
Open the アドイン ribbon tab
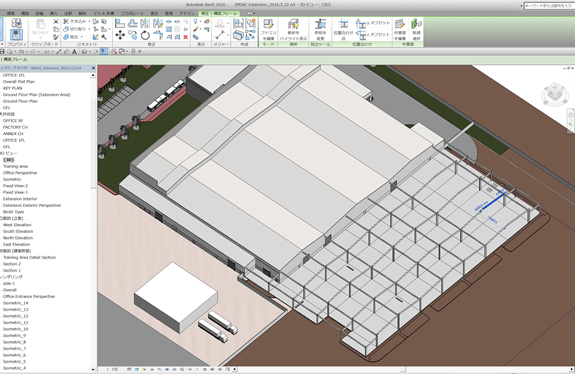187,14
